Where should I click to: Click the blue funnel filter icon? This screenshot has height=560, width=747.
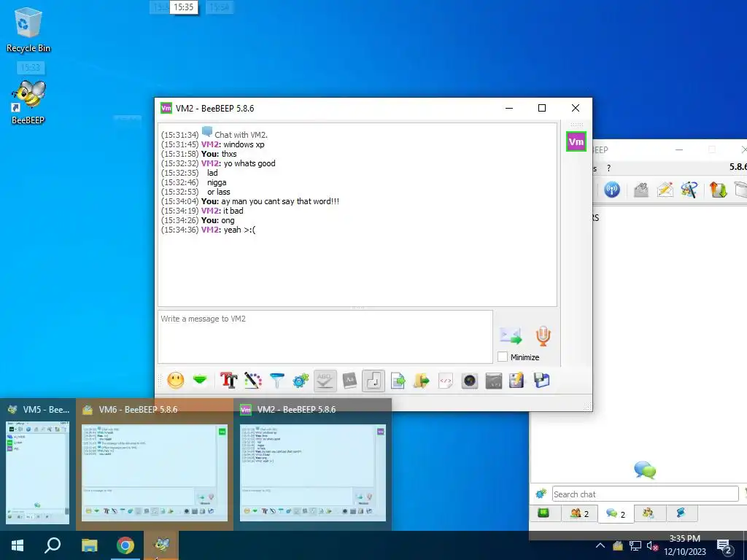(276, 381)
